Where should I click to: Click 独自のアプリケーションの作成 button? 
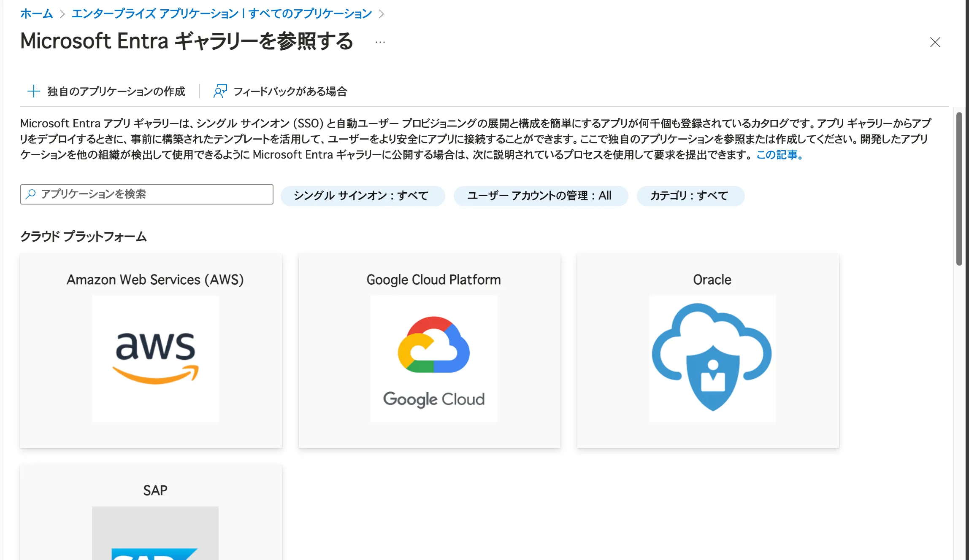[106, 91]
